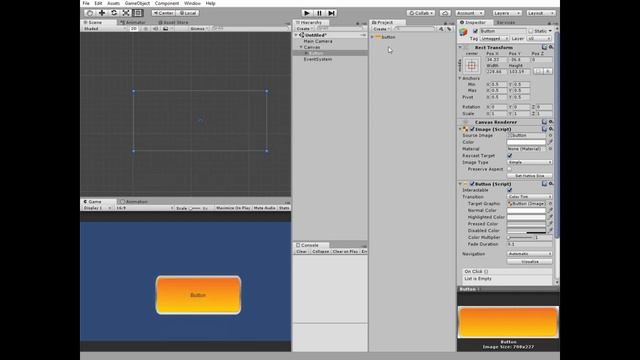Open Rect Transform help book icon

[x=544, y=47]
